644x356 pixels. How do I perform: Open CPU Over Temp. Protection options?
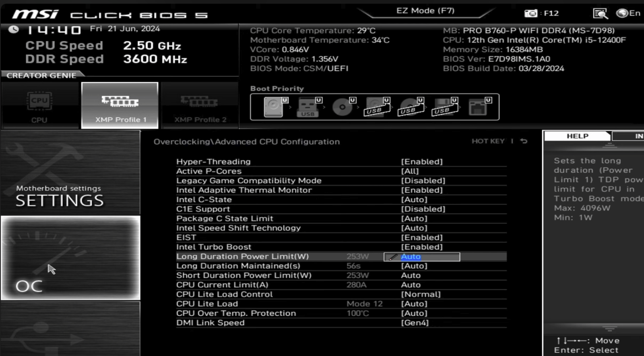click(x=341, y=313)
